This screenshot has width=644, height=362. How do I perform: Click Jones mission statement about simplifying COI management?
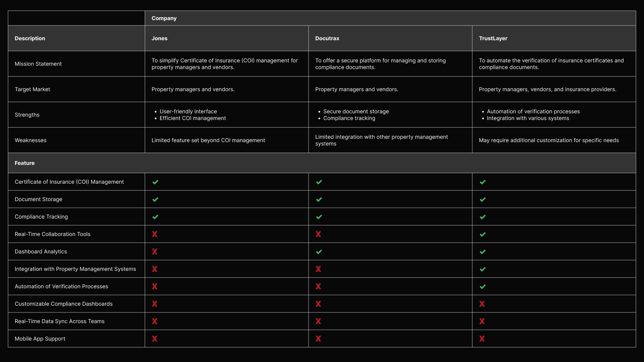tap(225, 64)
